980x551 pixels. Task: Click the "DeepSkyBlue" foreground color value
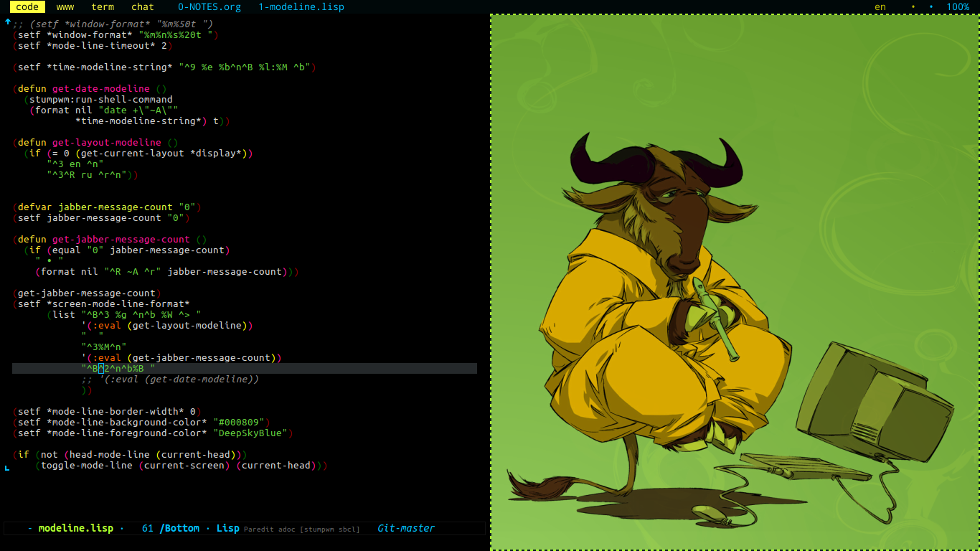coord(250,433)
